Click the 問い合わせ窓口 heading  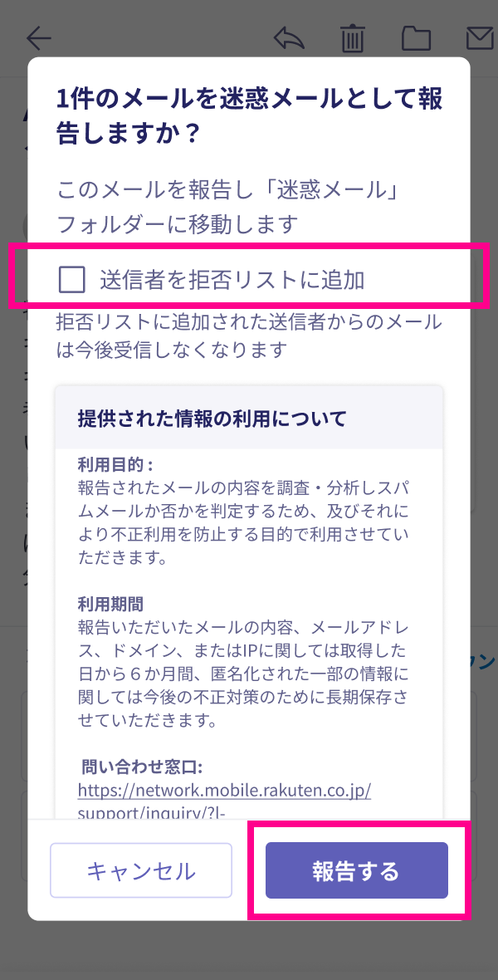143,766
